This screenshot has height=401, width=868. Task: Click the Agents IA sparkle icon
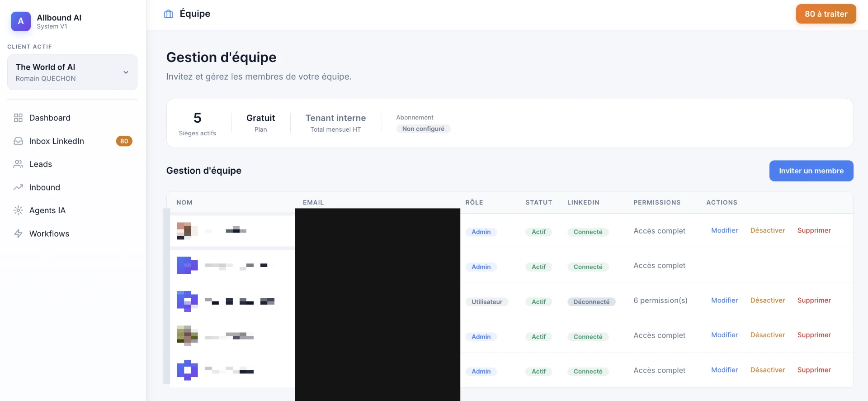tap(18, 210)
